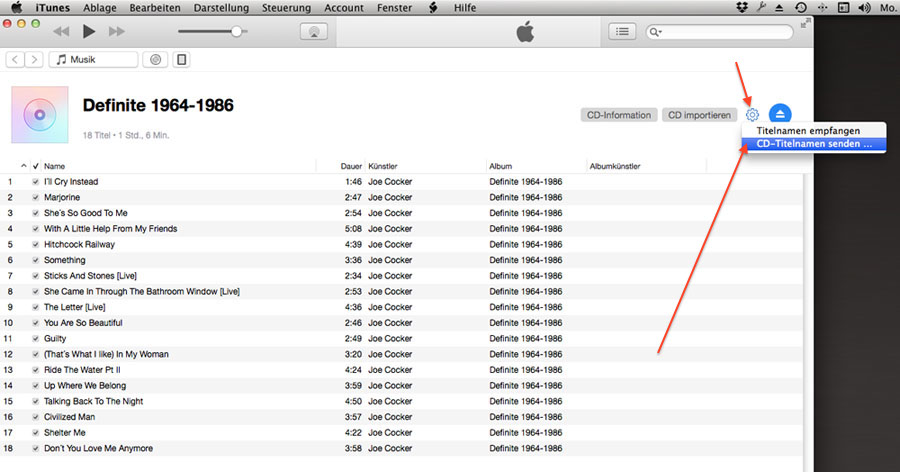Open the volume menu bar icon

864,7
